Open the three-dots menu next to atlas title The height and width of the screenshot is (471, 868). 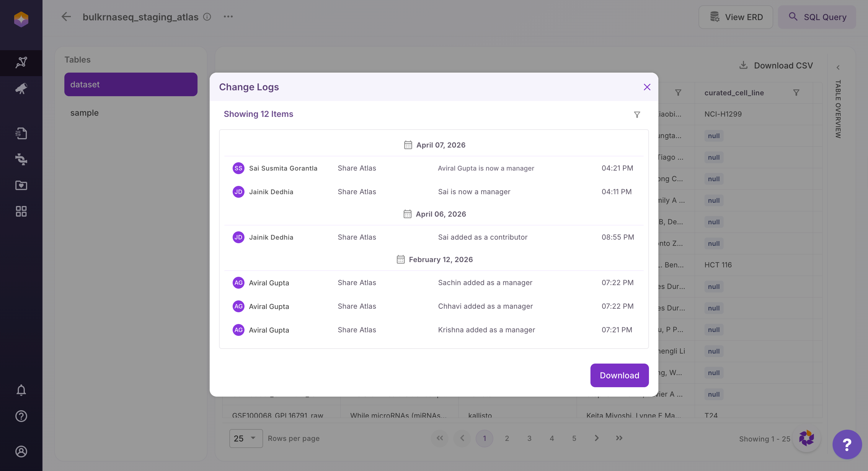228,17
